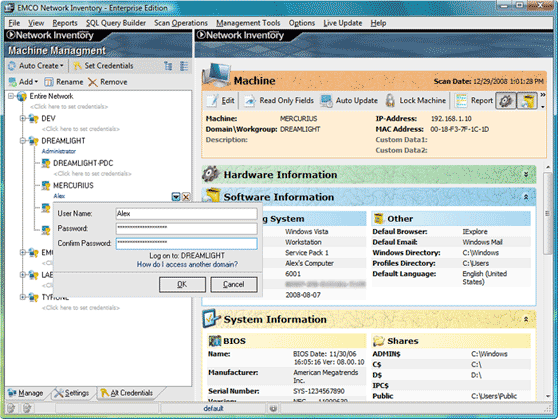Click the Shares folder icon
This screenshot has height=419, width=558.
click(378, 341)
